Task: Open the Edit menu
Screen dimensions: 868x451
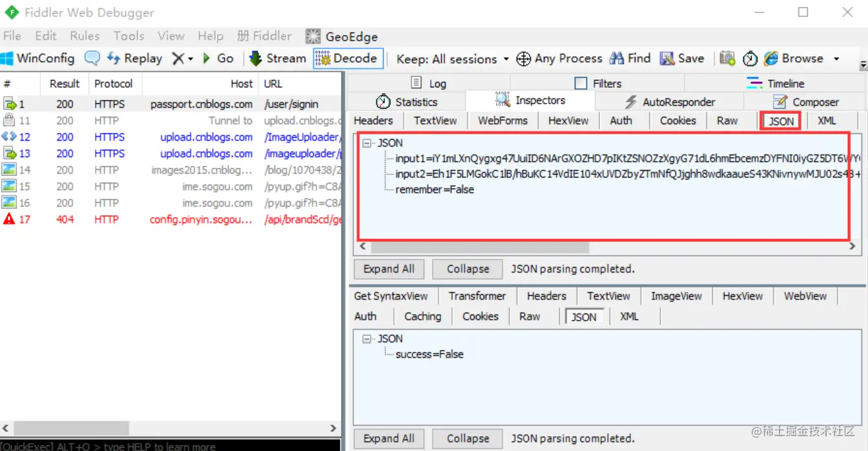Action: (x=46, y=36)
